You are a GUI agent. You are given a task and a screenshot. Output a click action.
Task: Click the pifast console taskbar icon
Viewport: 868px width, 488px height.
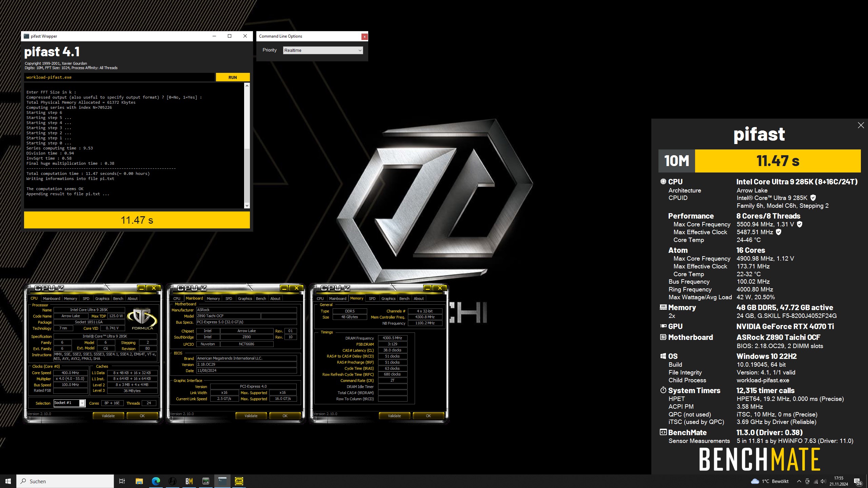[222, 481]
